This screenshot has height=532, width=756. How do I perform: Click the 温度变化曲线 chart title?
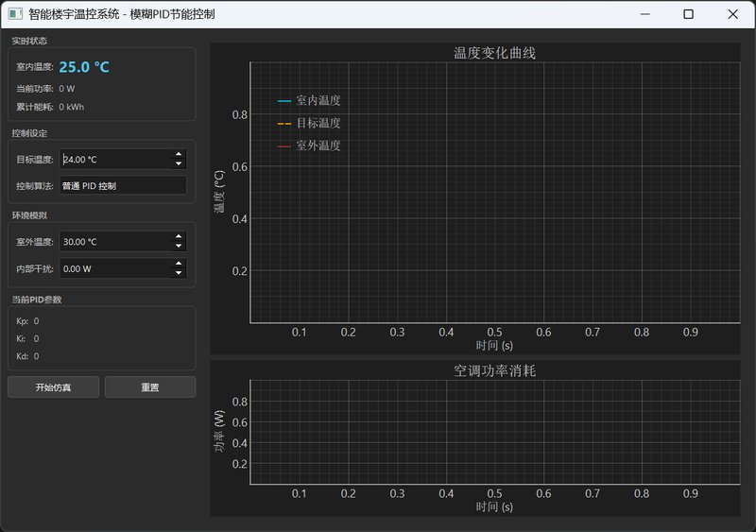(x=494, y=53)
